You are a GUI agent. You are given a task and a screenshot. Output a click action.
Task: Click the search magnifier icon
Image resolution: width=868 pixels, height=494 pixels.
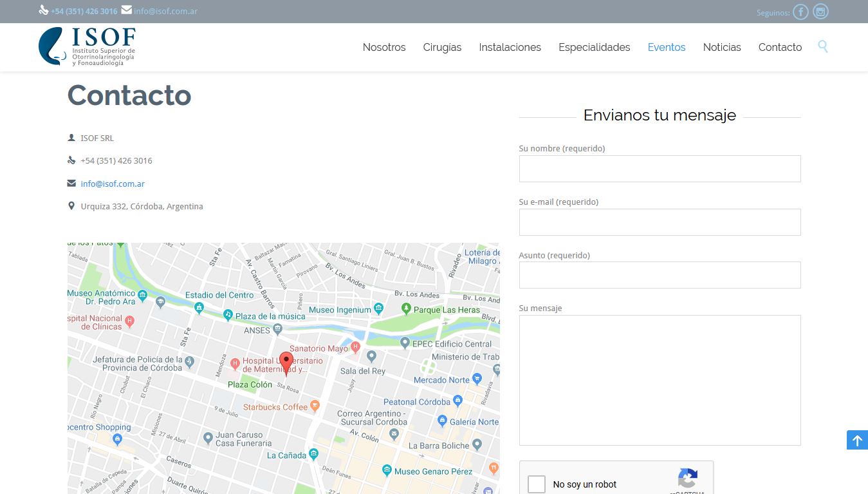tap(823, 46)
